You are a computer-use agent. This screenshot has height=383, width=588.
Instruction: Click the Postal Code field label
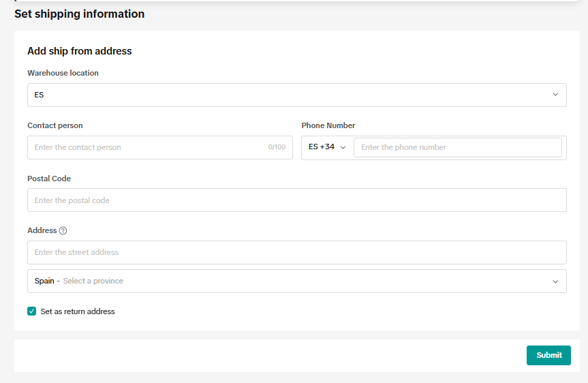pos(49,179)
